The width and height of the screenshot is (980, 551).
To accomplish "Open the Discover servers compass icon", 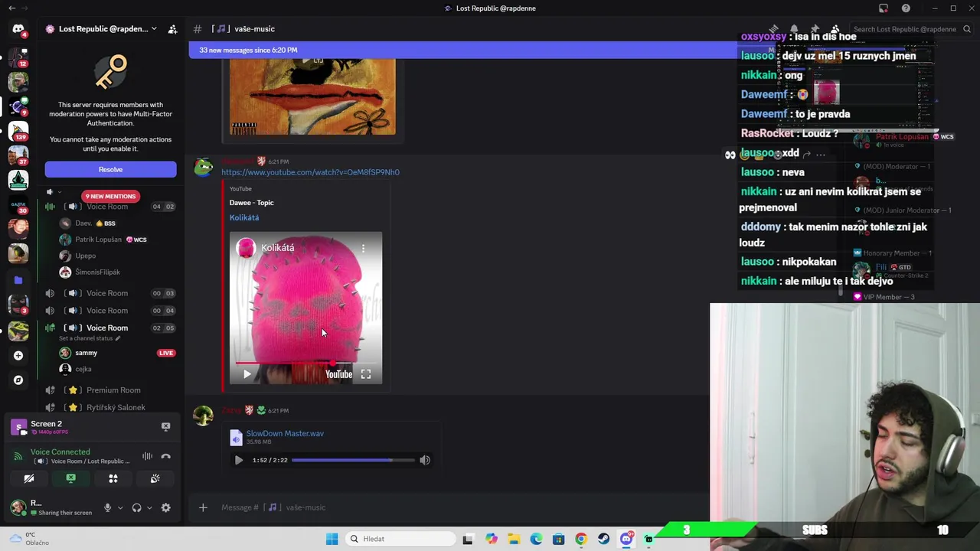I will 18,380.
